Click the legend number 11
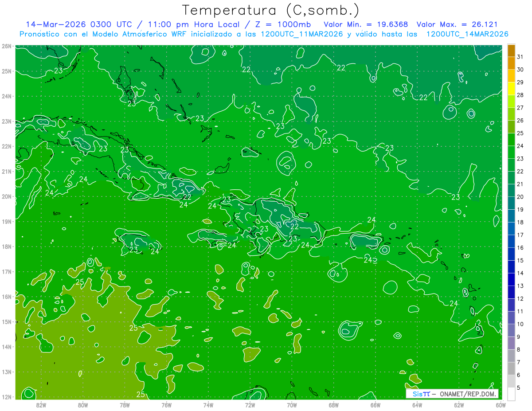 pyautogui.click(x=520, y=312)
